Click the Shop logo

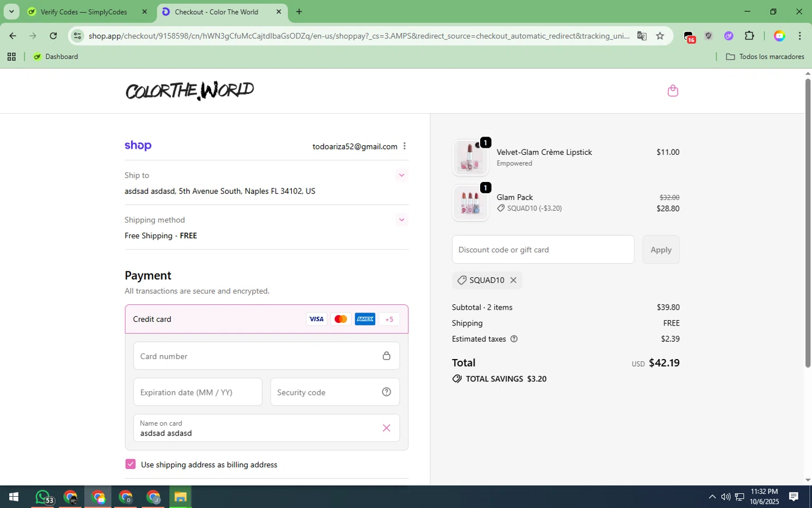click(x=138, y=146)
